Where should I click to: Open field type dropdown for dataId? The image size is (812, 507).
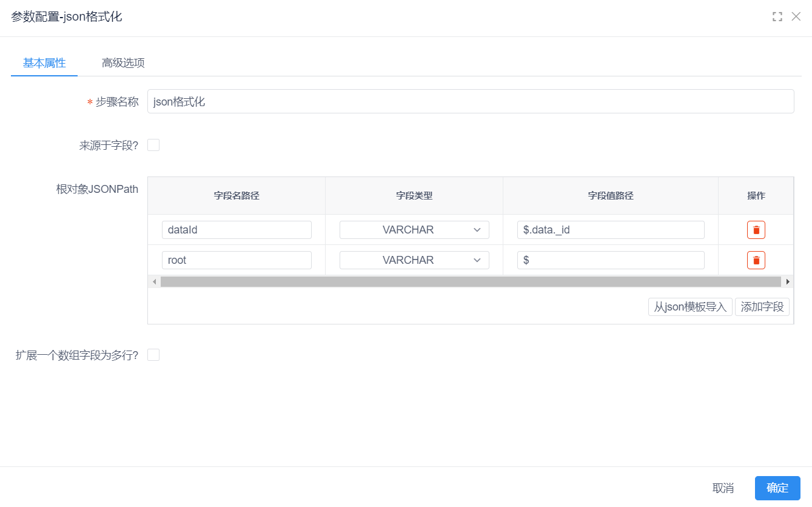coord(414,230)
